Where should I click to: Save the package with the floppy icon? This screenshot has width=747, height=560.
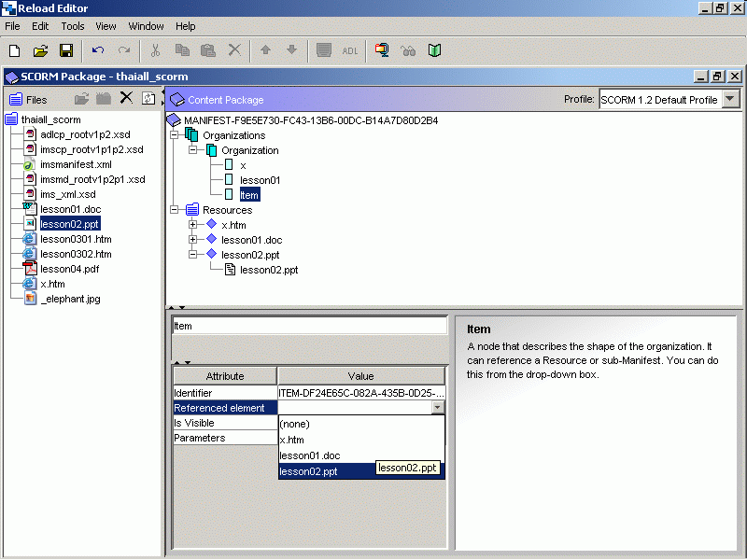pyautogui.click(x=66, y=50)
